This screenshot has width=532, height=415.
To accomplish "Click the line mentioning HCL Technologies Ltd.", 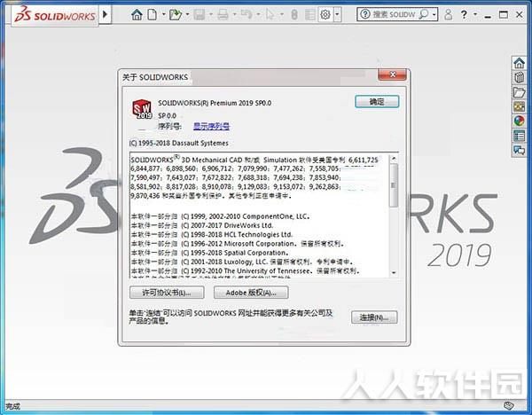I will [211, 234].
